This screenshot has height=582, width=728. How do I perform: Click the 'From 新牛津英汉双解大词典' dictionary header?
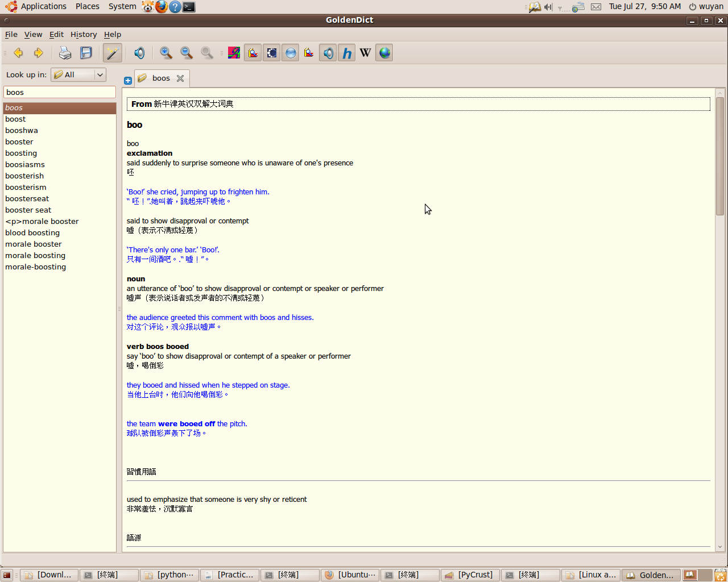coord(418,104)
